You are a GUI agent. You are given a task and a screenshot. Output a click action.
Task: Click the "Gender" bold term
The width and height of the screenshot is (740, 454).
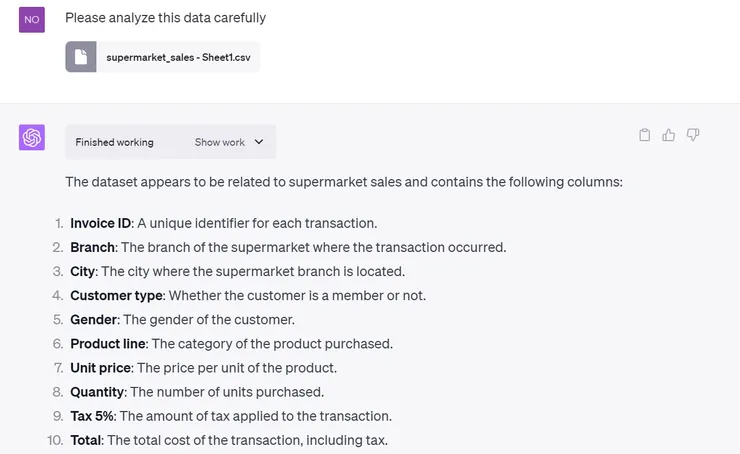[93, 319]
